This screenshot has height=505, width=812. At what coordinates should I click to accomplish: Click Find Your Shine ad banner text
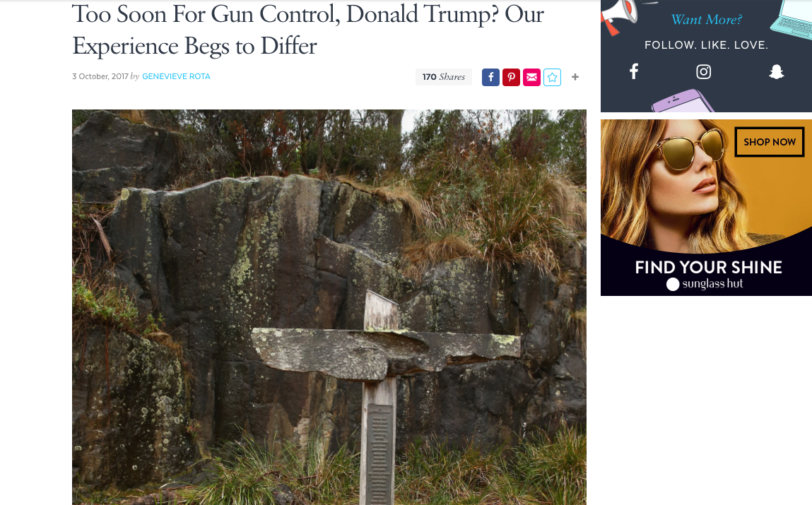[x=708, y=267]
